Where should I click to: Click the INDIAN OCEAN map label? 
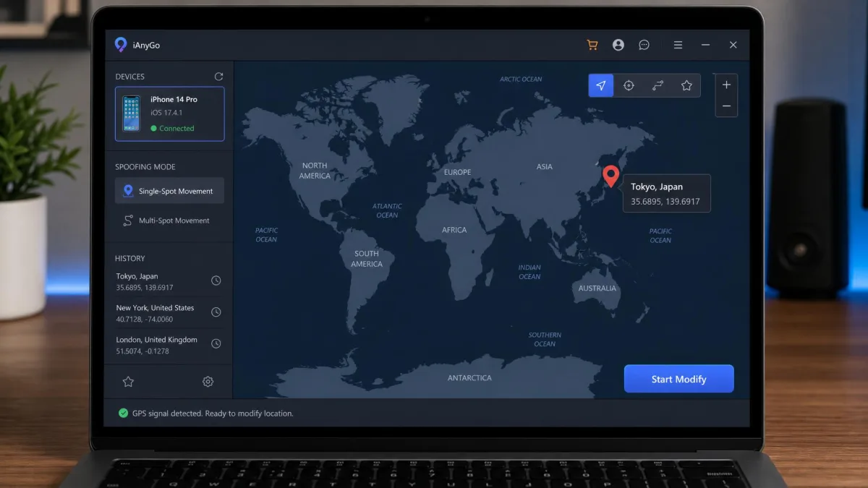pyautogui.click(x=529, y=272)
